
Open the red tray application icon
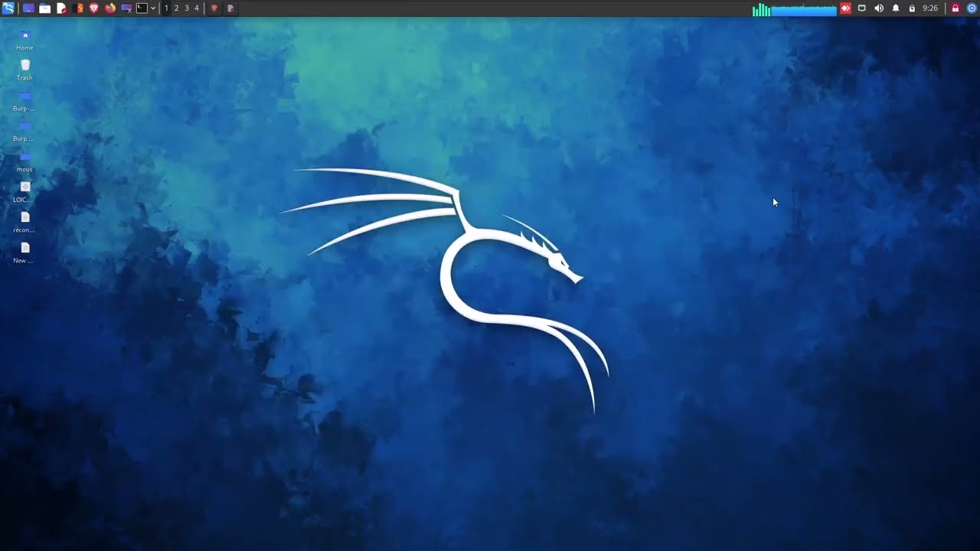[x=846, y=8]
